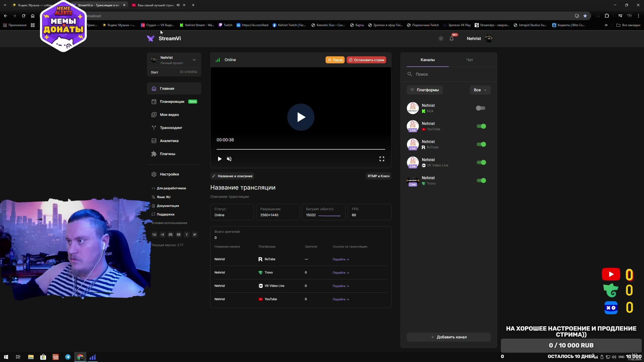This screenshot has height=362, width=644.
Task: Enter fullscreen in the video player
Action: [x=382, y=159]
